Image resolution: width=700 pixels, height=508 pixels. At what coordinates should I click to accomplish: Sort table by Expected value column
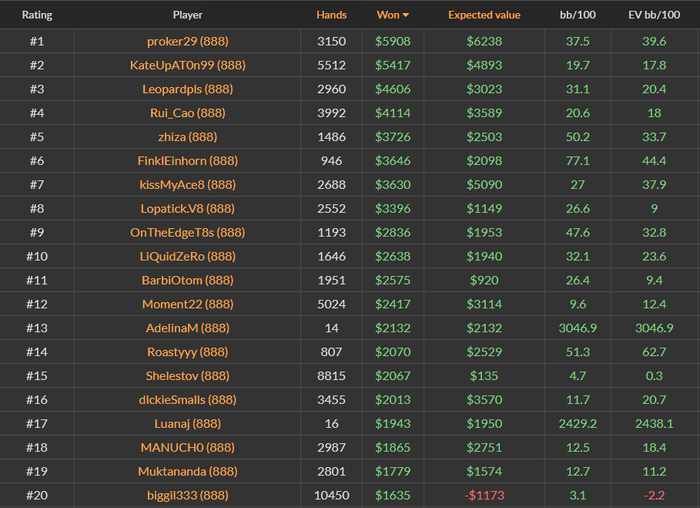pos(484,16)
